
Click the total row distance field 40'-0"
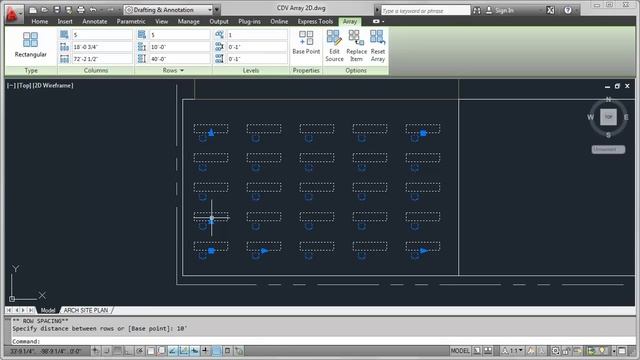(180, 59)
